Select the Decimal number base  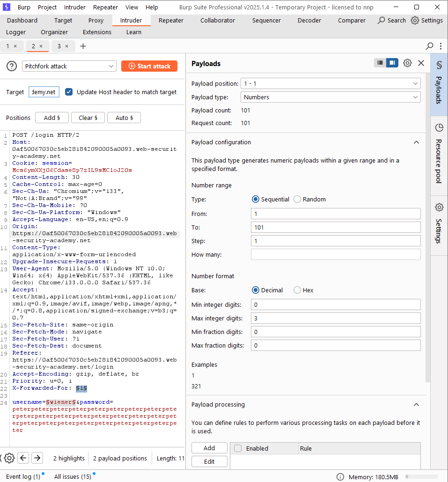tap(255, 290)
